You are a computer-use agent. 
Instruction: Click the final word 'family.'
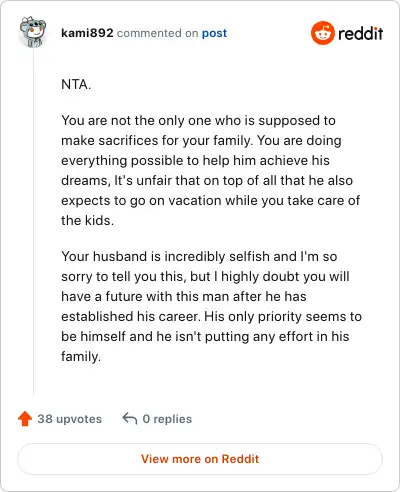click(x=81, y=357)
